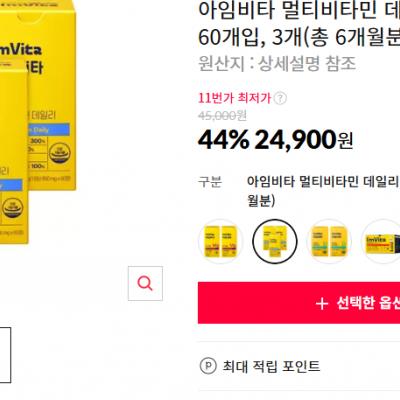Open the 최대 적립 포인트 section

271,366
